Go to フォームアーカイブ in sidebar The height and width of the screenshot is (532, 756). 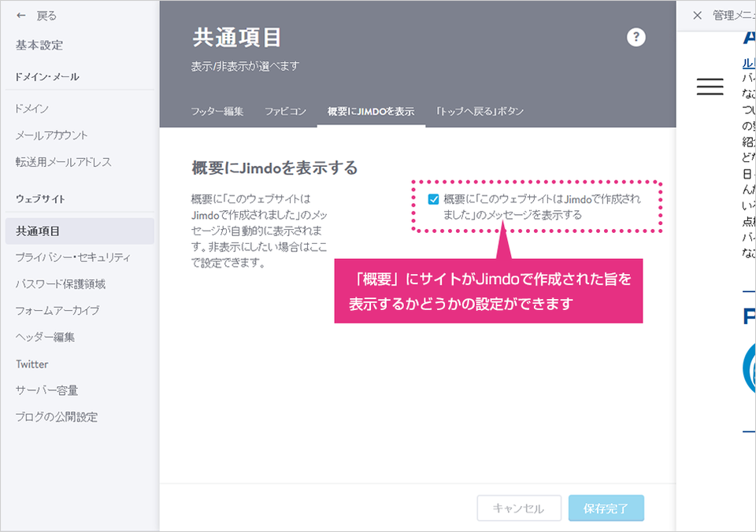[x=57, y=310]
